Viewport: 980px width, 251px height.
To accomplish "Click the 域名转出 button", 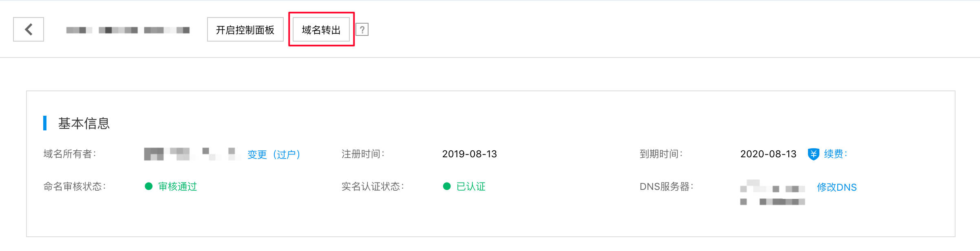I will coord(321,29).
